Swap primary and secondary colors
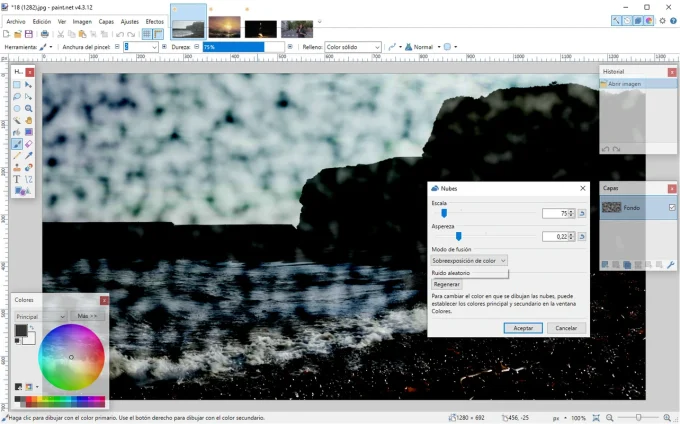This screenshot has width=680, height=424. [32, 327]
